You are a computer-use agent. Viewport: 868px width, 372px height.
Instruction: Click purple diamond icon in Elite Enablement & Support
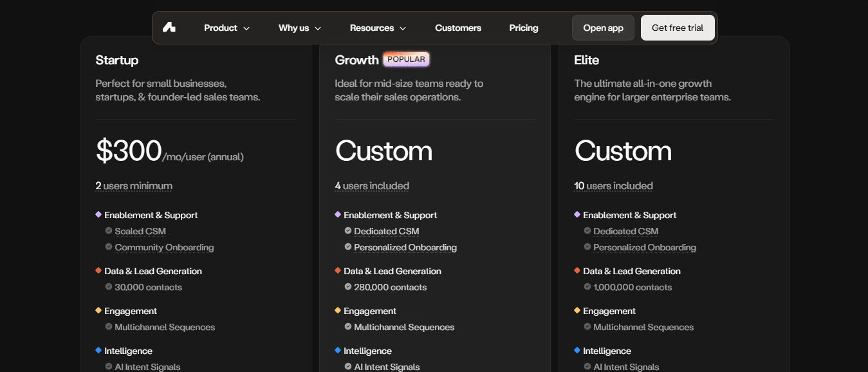(577, 214)
